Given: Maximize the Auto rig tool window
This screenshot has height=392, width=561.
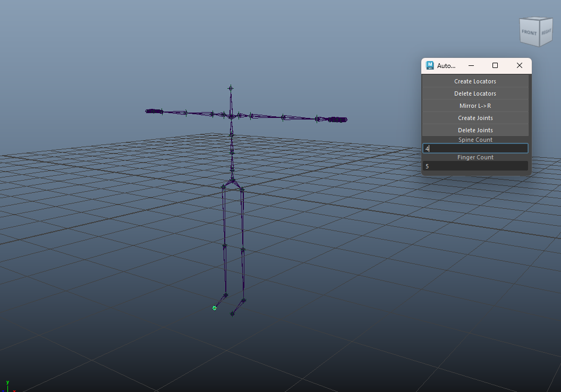Looking at the screenshot, I should pyautogui.click(x=495, y=65).
